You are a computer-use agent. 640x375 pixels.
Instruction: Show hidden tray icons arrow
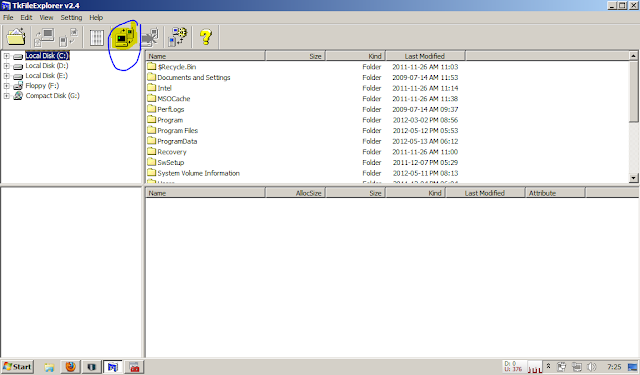point(549,366)
